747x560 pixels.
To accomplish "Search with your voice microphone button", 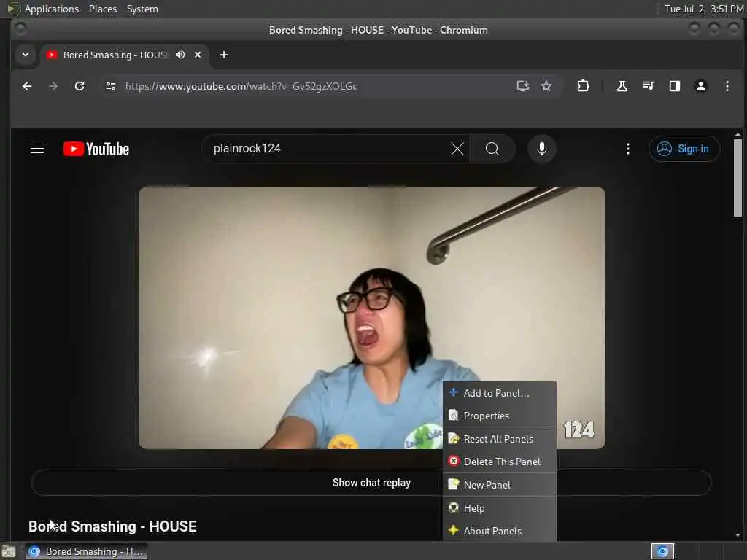I will pos(542,149).
